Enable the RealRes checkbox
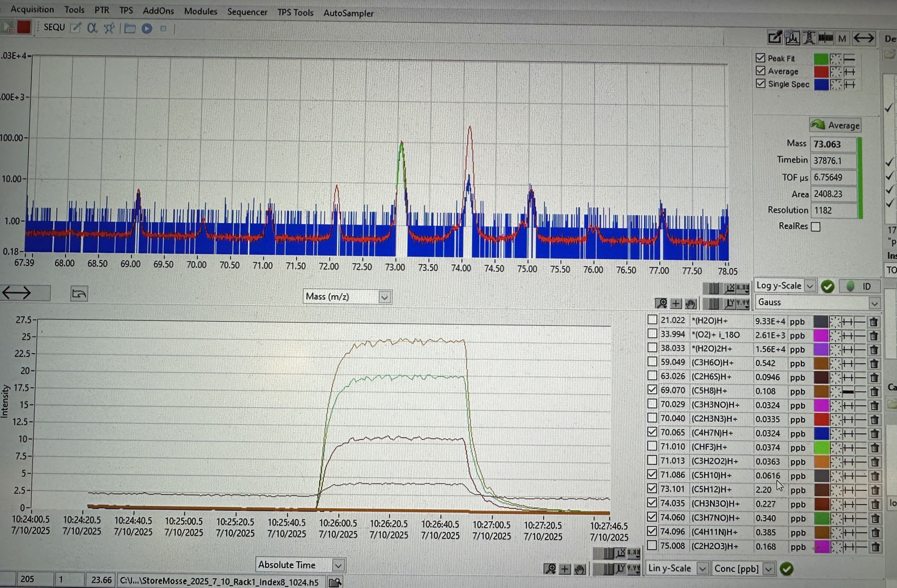 click(816, 227)
